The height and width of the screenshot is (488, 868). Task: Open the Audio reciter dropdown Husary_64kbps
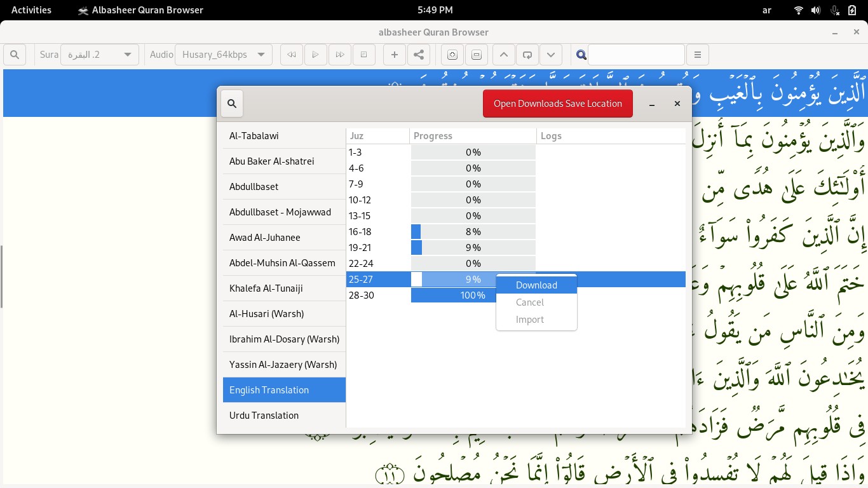[224, 55]
